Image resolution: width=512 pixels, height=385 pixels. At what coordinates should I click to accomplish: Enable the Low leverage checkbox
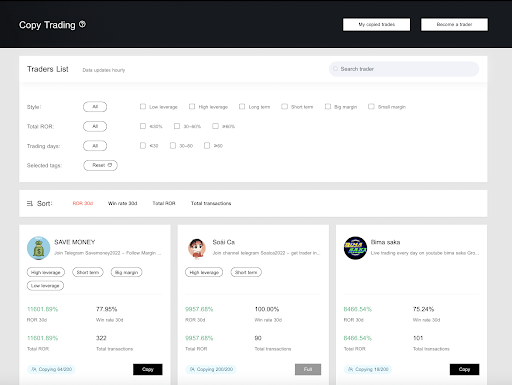pos(143,107)
